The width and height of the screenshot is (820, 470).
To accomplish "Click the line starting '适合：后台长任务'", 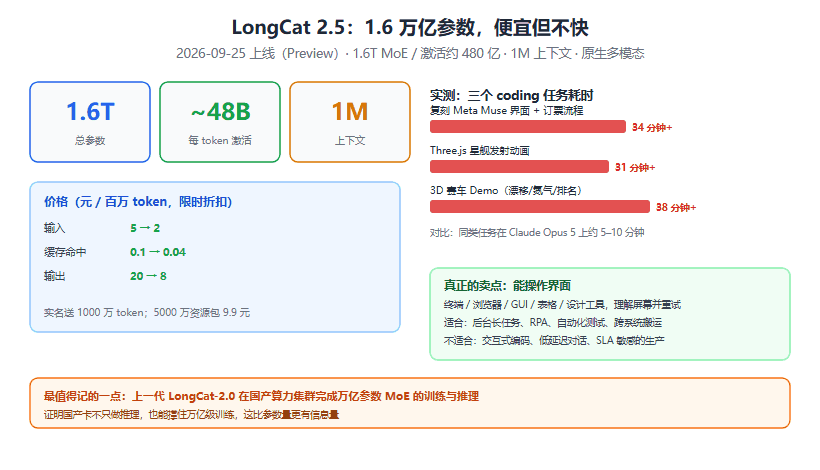I will [x=553, y=323].
